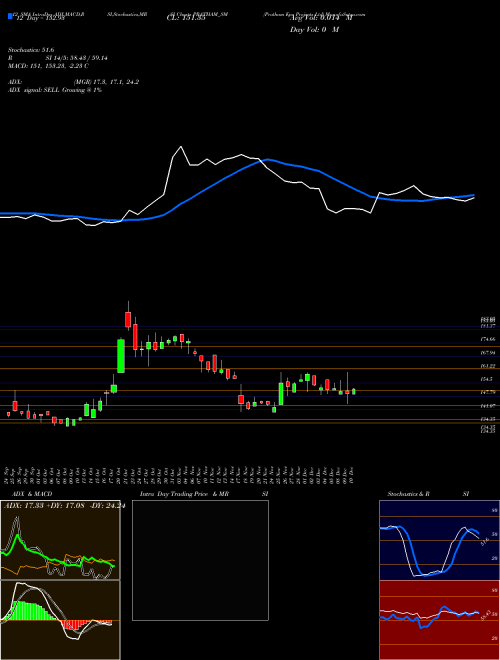This screenshot has width=500, height=660.
Task: Click the blue SMA legend square
Action: tap(11, 16)
